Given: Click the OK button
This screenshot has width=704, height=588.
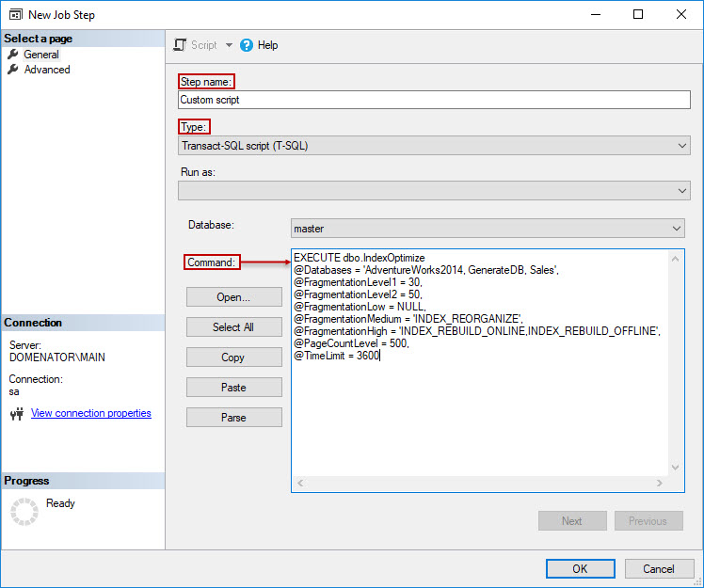Looking at the screenshot, I should click(x=580, y=568).
